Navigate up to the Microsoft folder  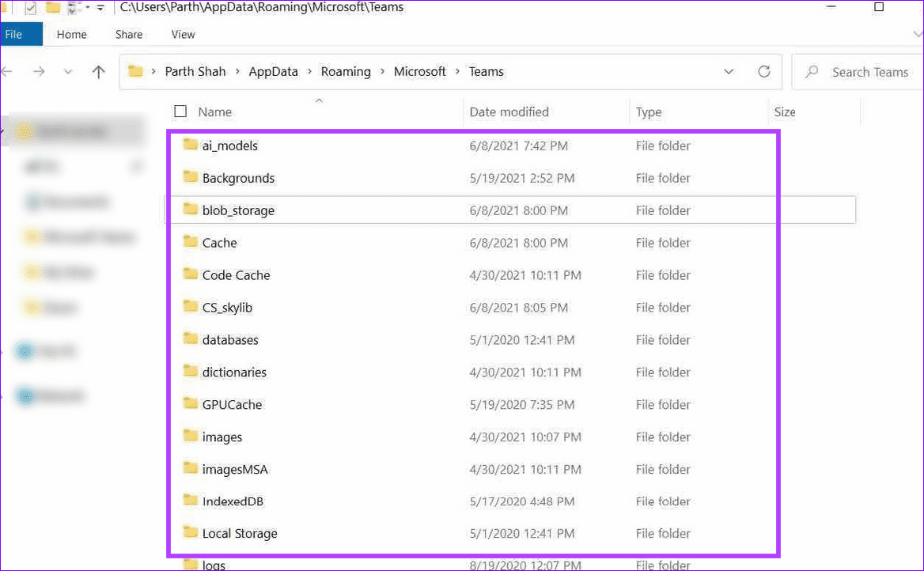[x=97, y=71]
